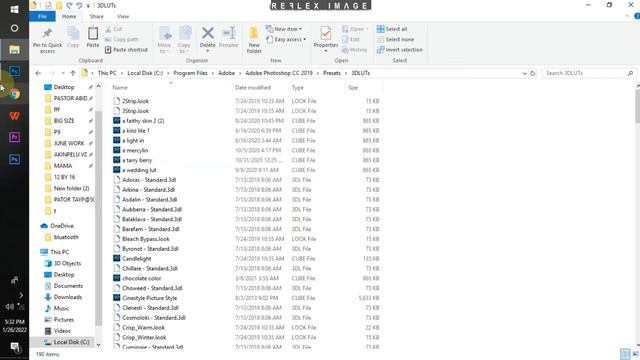
Task: Select a faithy skin 2 (2) file
Action: point(143,121)
